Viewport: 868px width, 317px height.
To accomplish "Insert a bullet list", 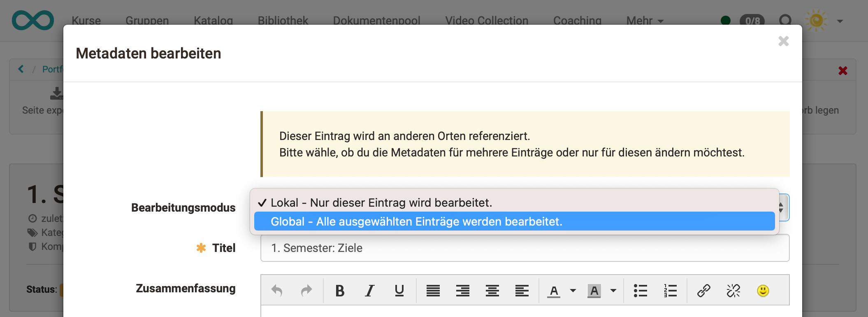I will click(640, 291).
